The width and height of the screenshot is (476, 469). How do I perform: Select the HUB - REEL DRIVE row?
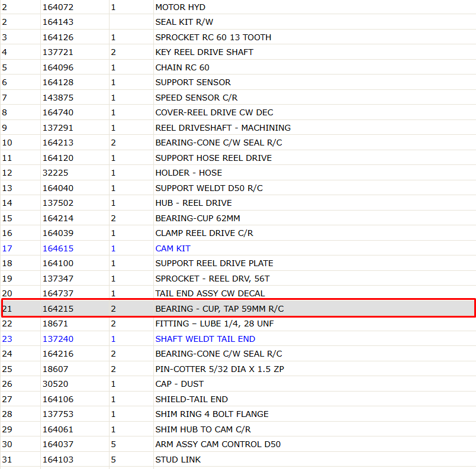(238, 203)
